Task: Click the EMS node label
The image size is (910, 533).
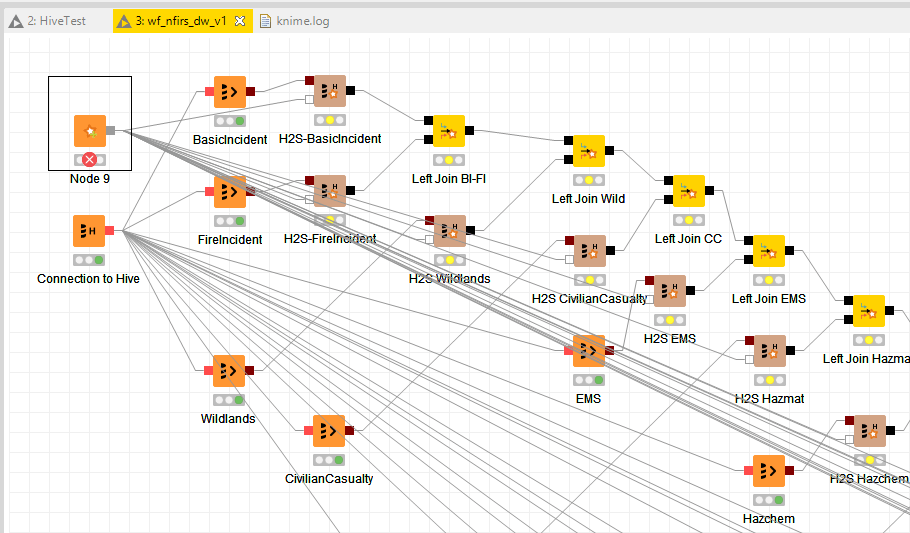Action: pos(588,399)
